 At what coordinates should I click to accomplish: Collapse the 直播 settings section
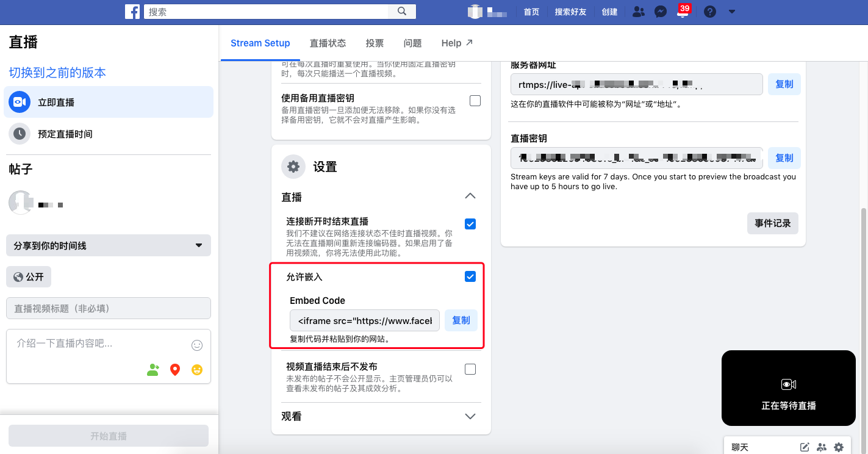click(x=470, y=196)
